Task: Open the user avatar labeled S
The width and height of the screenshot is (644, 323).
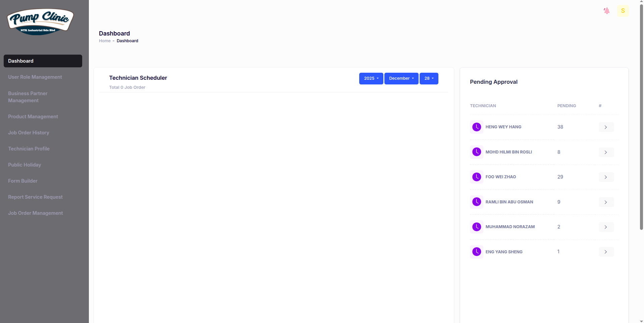Action: 623,11
